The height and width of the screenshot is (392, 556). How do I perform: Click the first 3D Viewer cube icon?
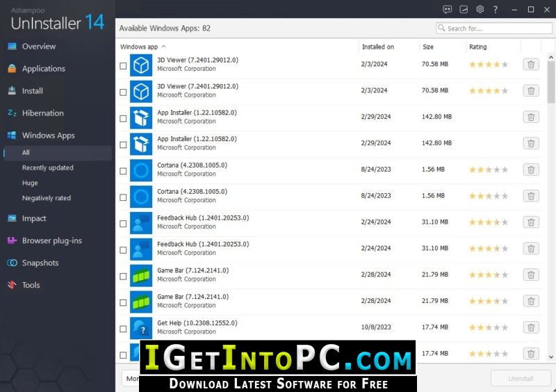141,65
